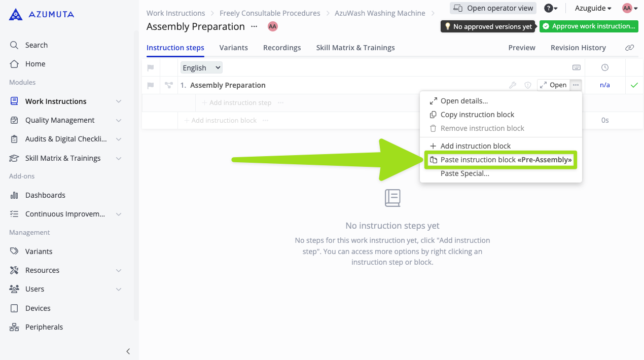Image resolution: width=644 pixels, height=360 pixels.
Task: Click the wrench tools icon on Assembly Preparation
Action: [x=513, y=85]
